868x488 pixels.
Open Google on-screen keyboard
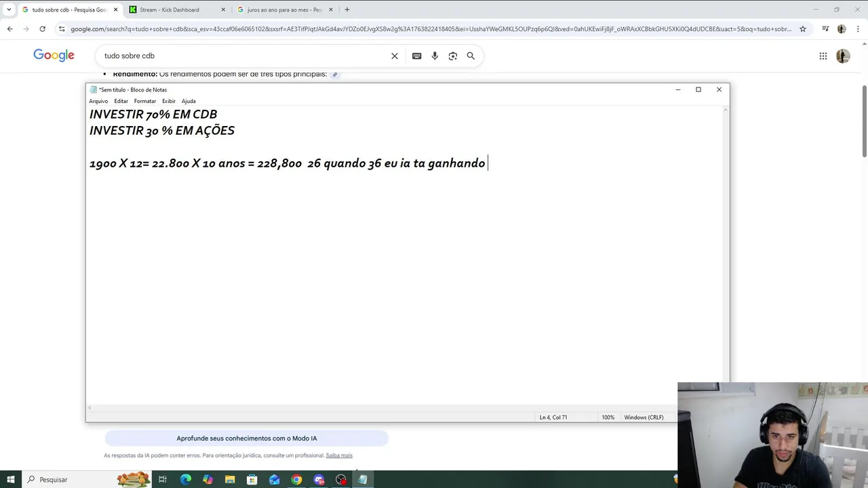click(416, 56)
